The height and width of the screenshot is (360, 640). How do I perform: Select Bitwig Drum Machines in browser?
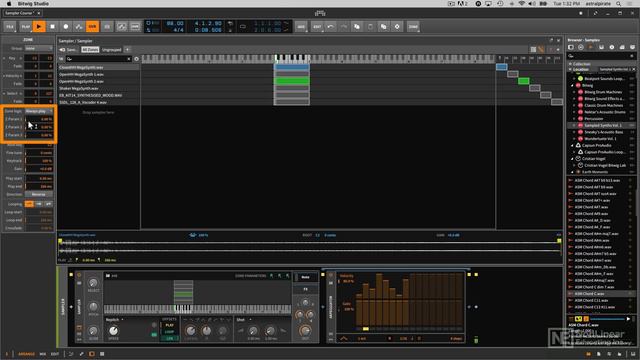tap(603, 92)
